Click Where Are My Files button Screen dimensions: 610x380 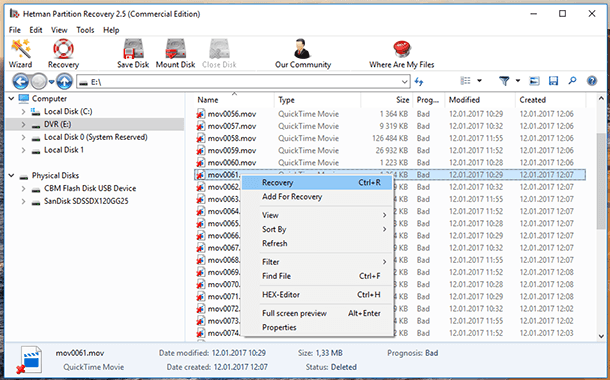[402, 54]
